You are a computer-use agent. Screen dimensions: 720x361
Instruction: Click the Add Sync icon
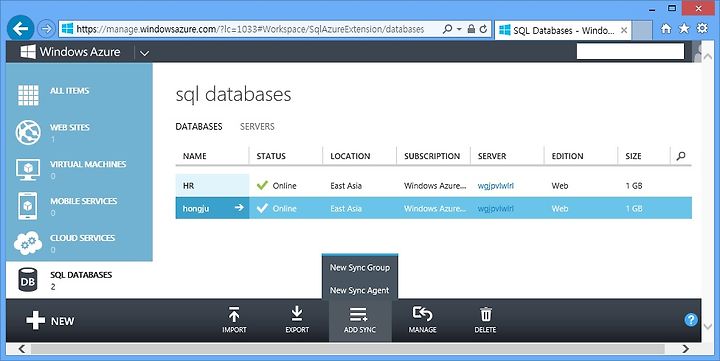pyautogui.click(x=358, y=315)
